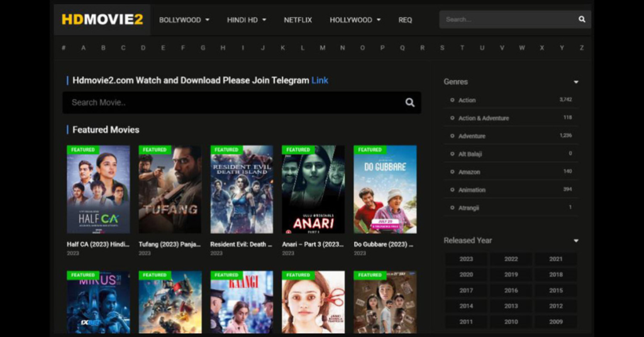Open the Resident Evil Death Island poster
Image resolution: width=644 pixels, height=337 pixels.
click(x=241, y=189)
